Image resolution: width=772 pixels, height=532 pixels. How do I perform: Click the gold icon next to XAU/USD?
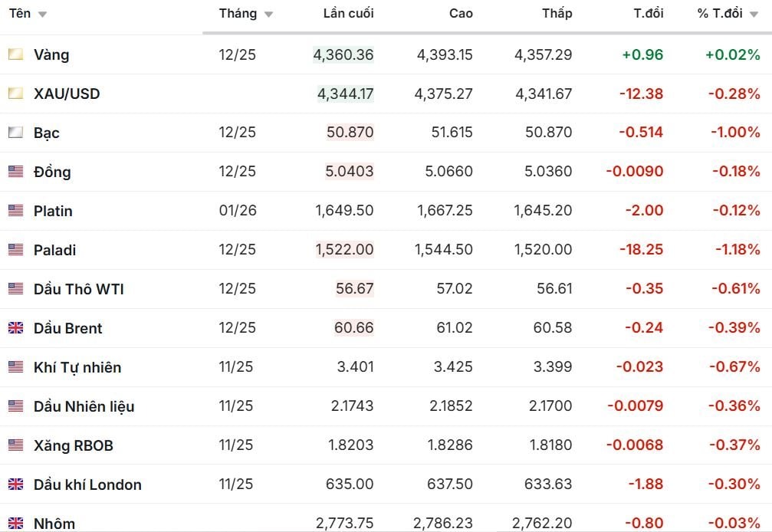click(15, 94)
